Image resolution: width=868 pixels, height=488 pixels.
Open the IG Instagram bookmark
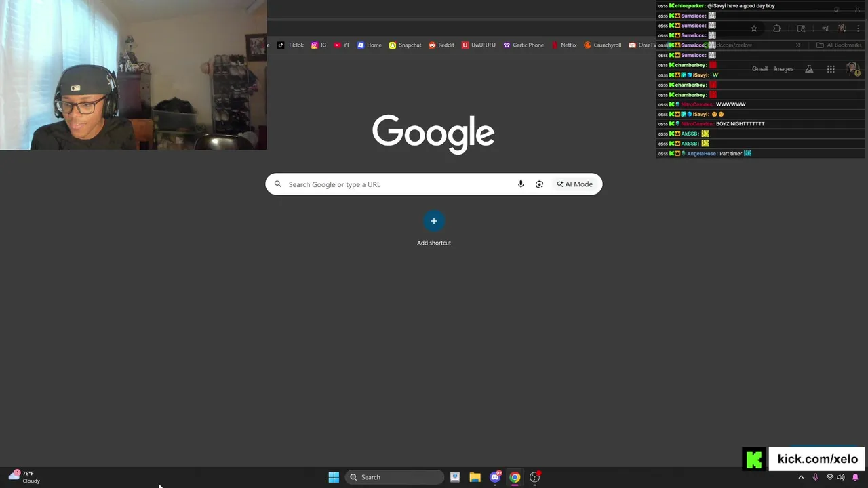(x=319, y=45)
